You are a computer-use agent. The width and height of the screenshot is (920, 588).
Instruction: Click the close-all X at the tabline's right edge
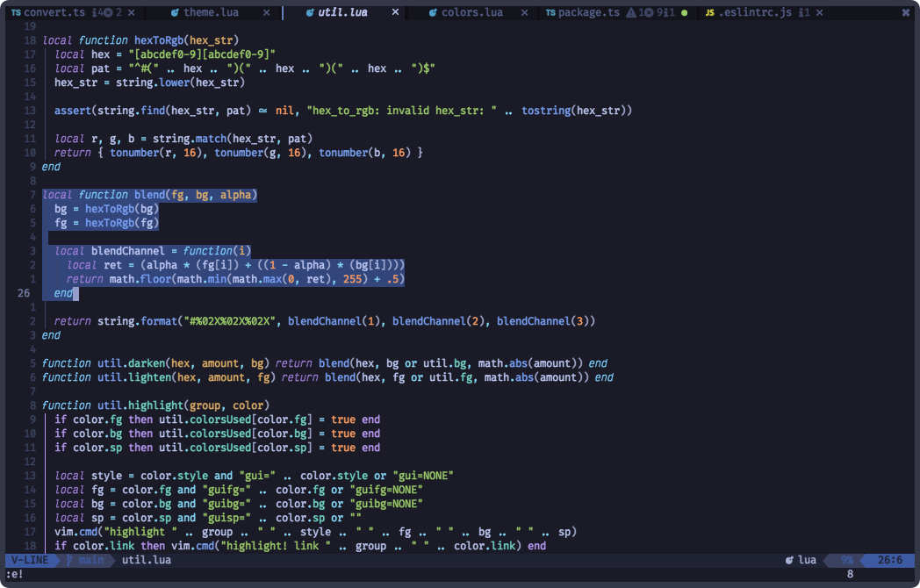(x=906, y=12)
